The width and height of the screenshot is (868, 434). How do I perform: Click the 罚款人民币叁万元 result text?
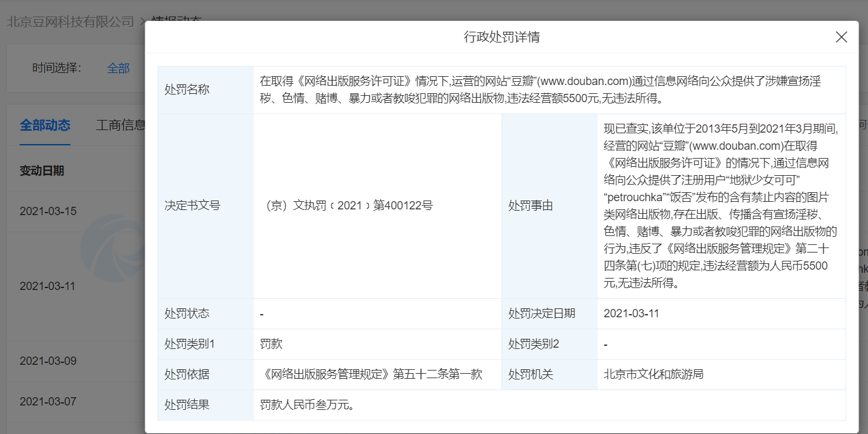(x=307, y=405)
